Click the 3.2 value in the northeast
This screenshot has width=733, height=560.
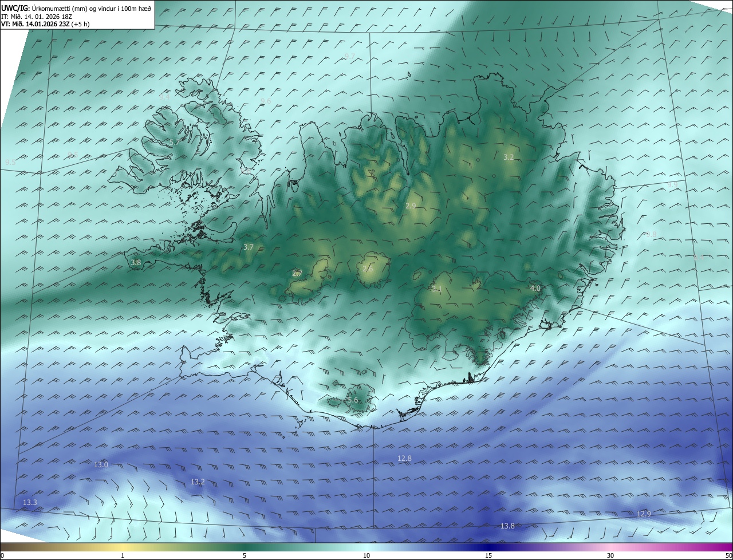[509, 157]
